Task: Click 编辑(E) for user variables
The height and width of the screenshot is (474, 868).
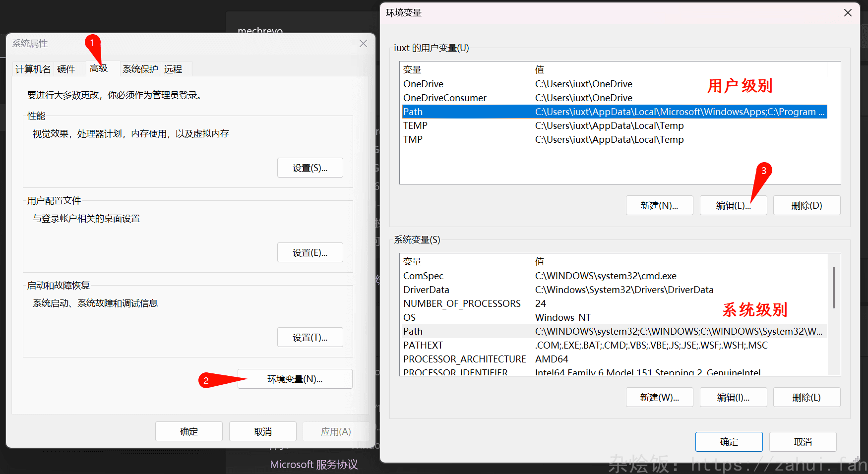Action: click(733, 205)
